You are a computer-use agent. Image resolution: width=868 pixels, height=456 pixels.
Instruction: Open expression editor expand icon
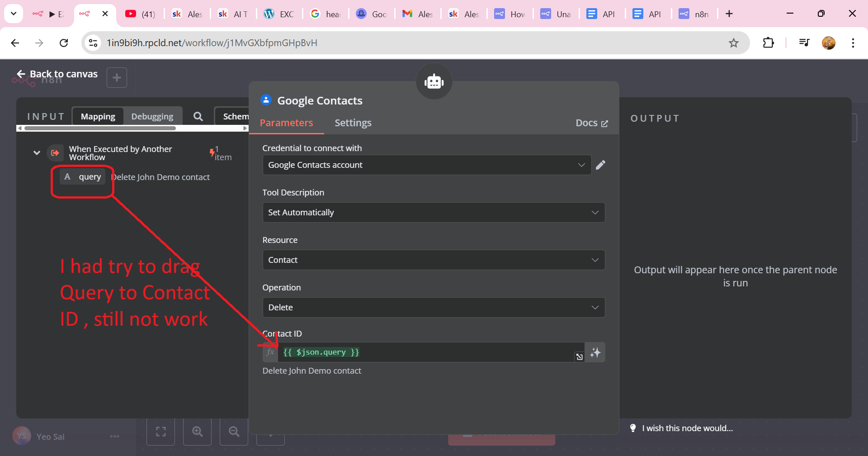(579, 357)
